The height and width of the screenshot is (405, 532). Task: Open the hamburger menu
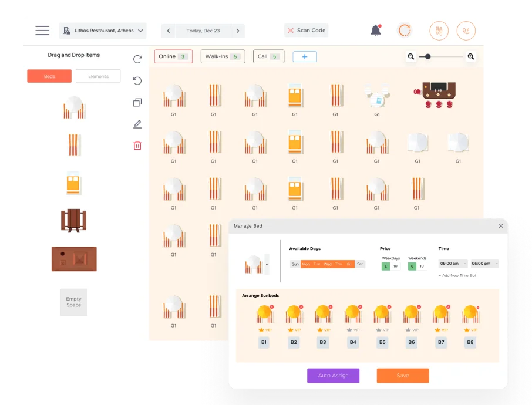42,31
